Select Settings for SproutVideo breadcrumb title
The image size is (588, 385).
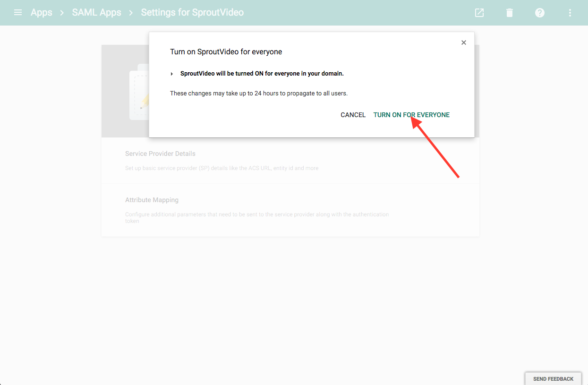click(x=192, y=13)
